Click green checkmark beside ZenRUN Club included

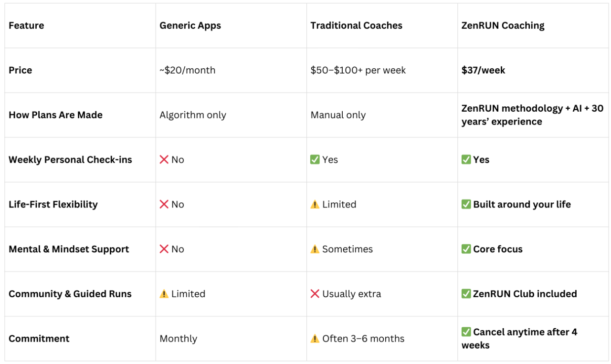pos(466,294)
